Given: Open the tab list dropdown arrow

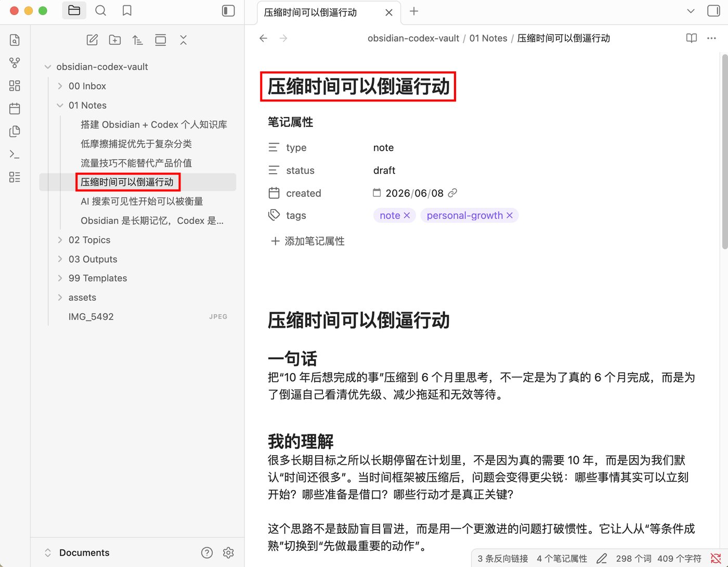Looking at the screenshot, I should click(691, 11).
